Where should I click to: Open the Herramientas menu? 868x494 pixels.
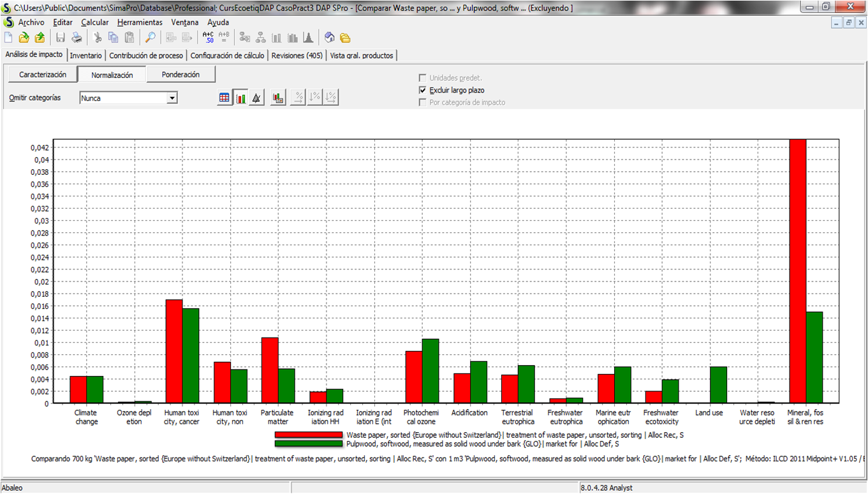(x=140, y=22)
